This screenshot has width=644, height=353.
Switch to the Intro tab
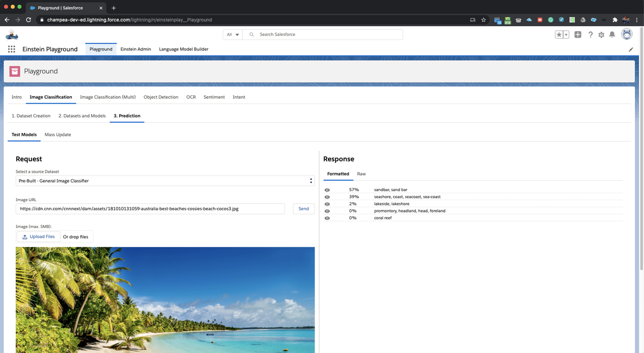coord(17,97)
